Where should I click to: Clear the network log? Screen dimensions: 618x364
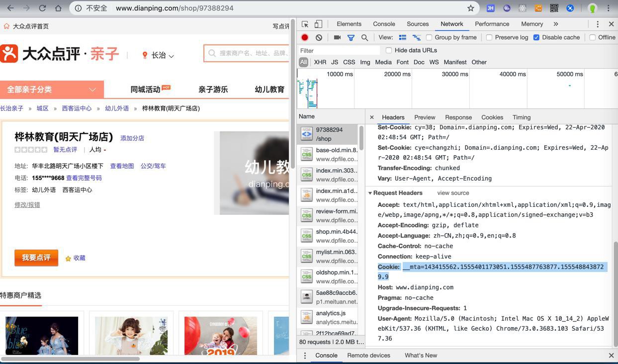[x=319, y=37]
